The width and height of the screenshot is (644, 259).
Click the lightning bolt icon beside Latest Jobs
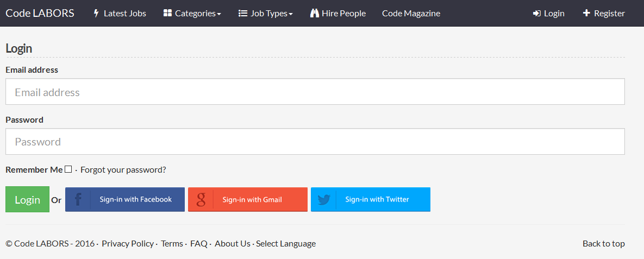(97, 13)
